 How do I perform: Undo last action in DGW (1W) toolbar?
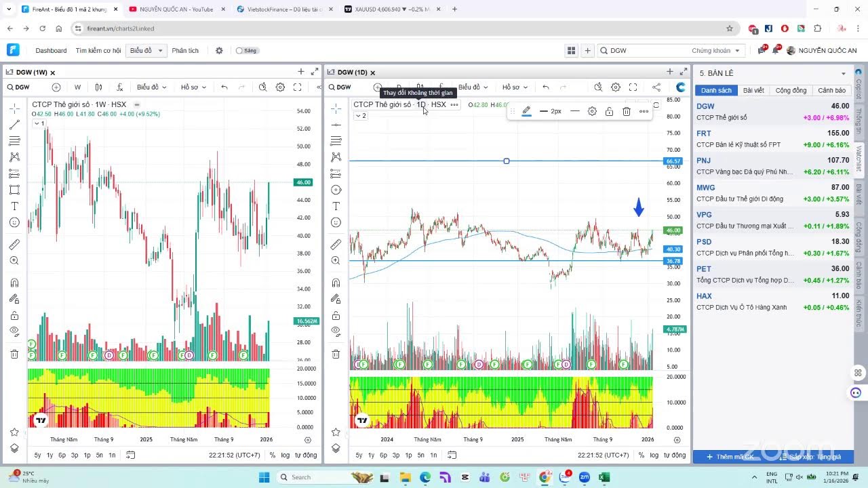pos(224,87)
